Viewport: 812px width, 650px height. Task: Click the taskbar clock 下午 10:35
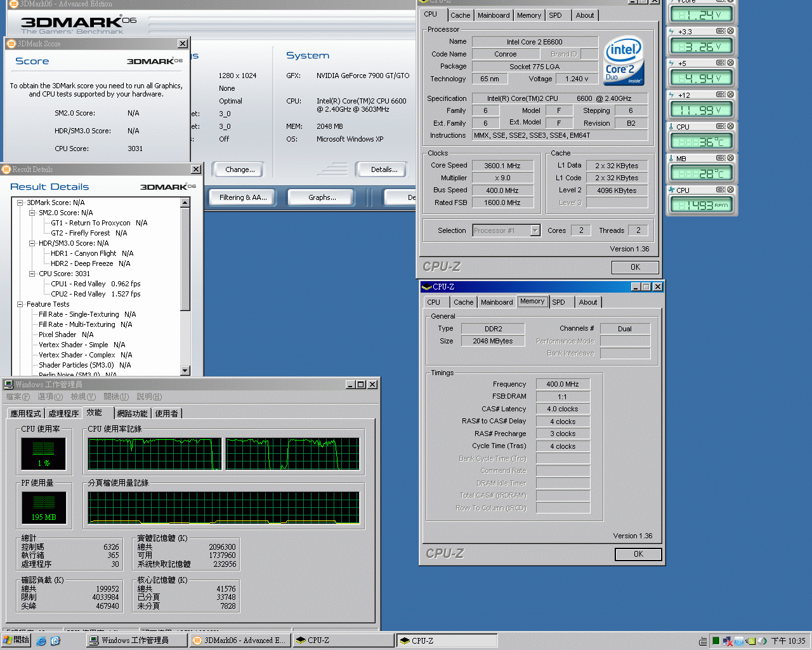(788, 641)
